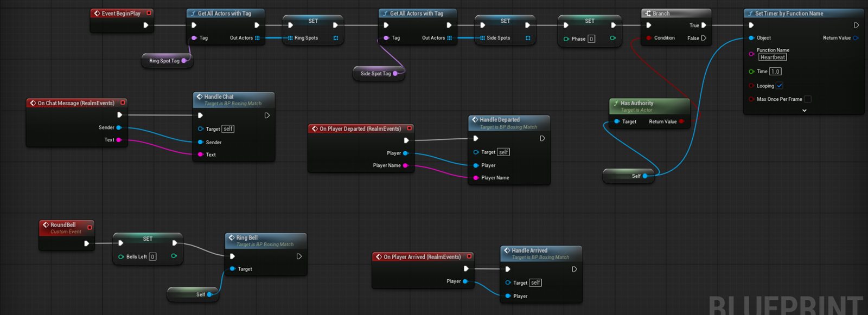Image resolution: width=868 pixels, height=315 pixels.
Task: Select On Chat Message (RealmEvents) node title
Action: (x=76, y=103)
